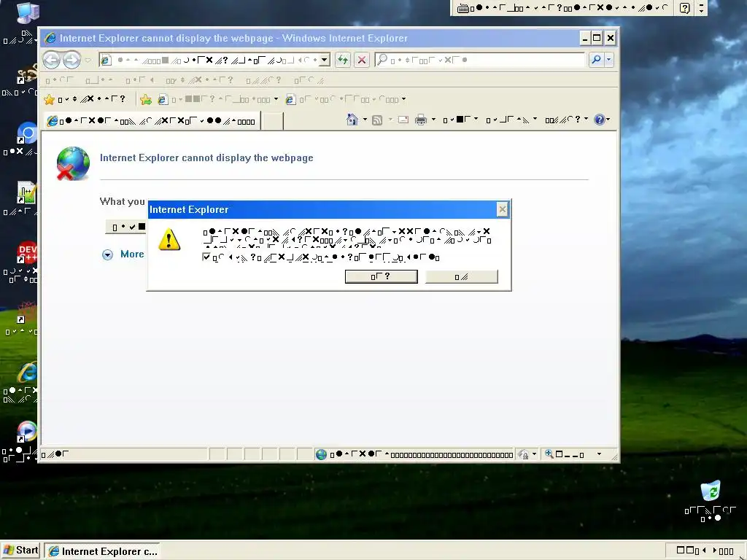Click the IE Forward arrow button
Viewport: 747px width, 560px height.
click(x=71, y=60)
